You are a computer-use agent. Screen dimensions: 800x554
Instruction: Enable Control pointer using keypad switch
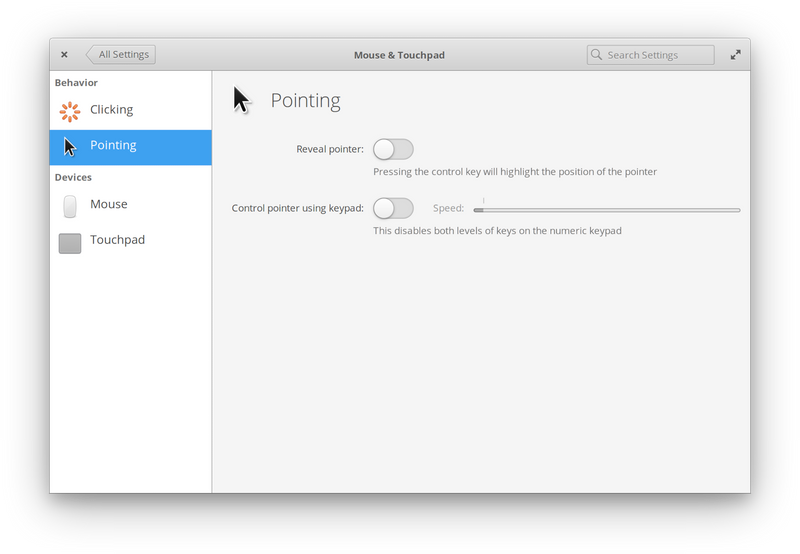click(x=393, y=208)
